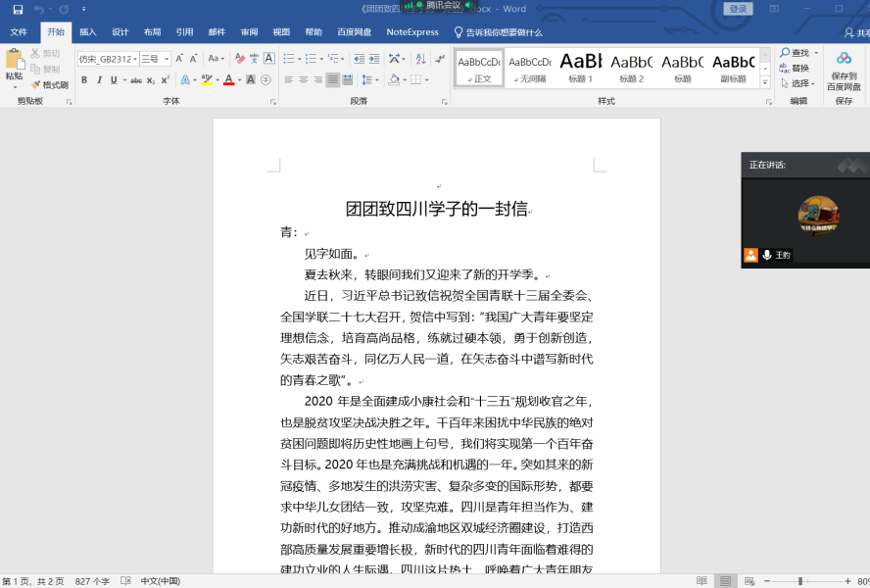Open the File (文件) menu
The height and width of the screenshot is (588, 870).
pyautogui.click(x=19, y=32)
